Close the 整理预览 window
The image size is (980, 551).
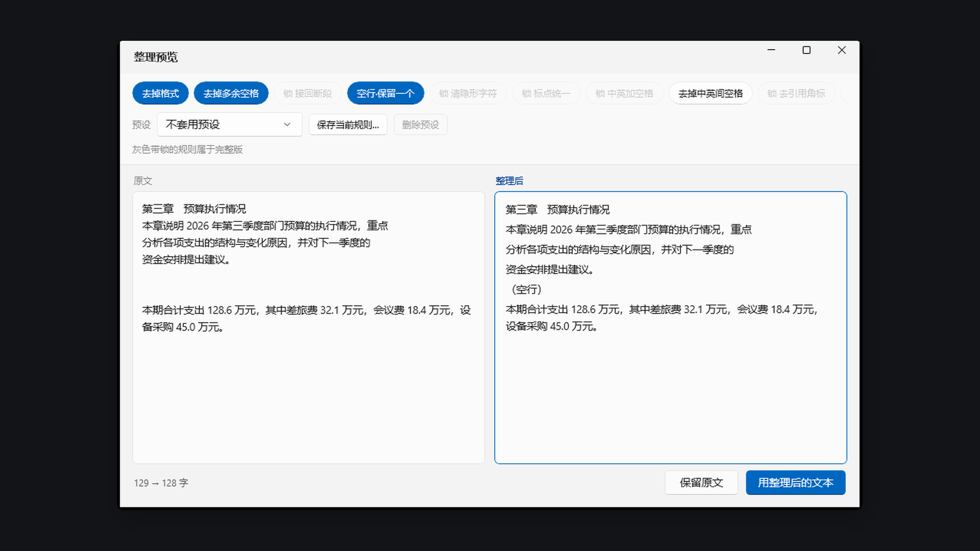842,50
